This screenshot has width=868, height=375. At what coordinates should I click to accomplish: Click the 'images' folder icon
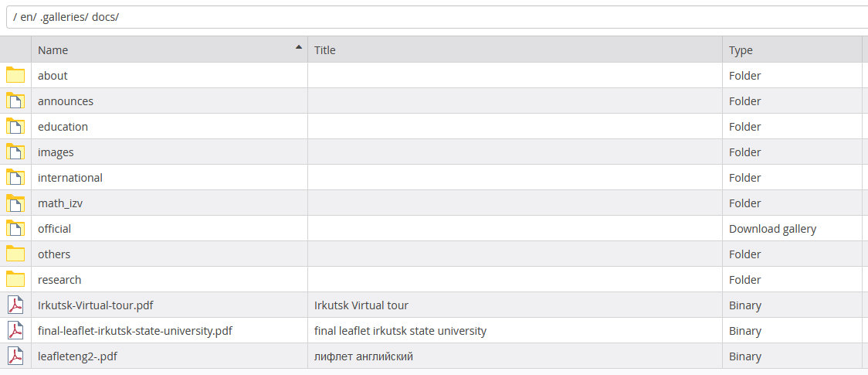[15, 152]
